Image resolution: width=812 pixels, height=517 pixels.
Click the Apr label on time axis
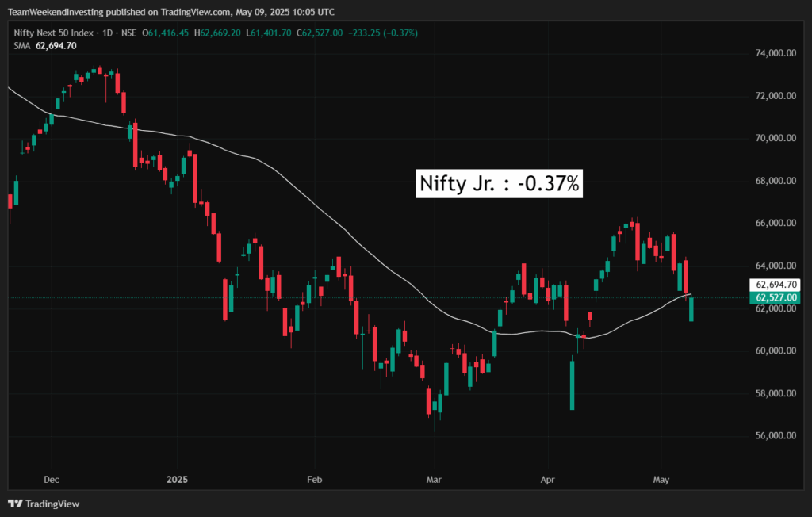click(547, 480)
